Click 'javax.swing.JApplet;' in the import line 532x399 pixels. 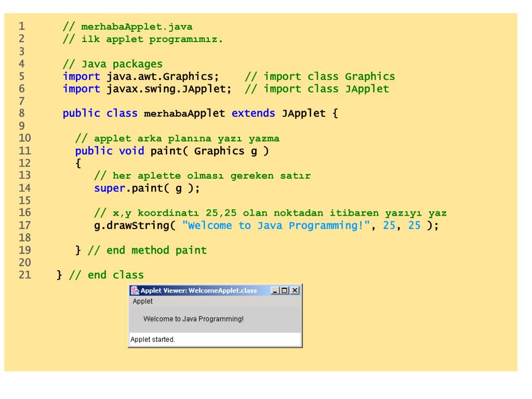pos(169,89)
